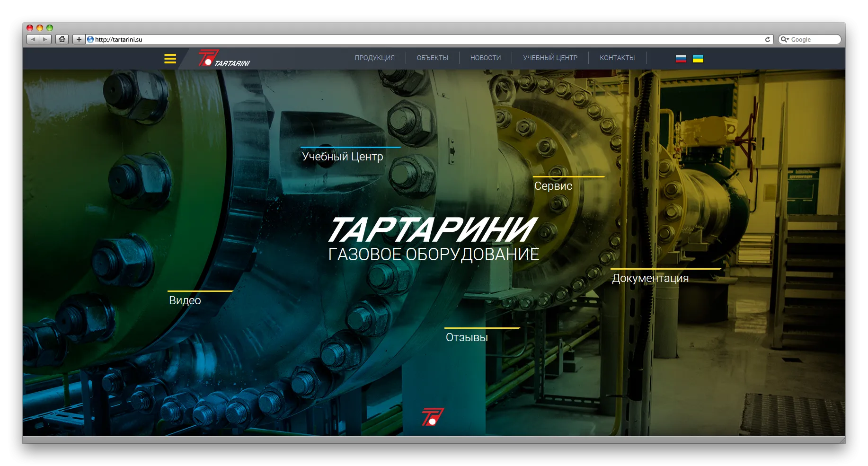Click the Tartarini logo in header

(224, 58)
